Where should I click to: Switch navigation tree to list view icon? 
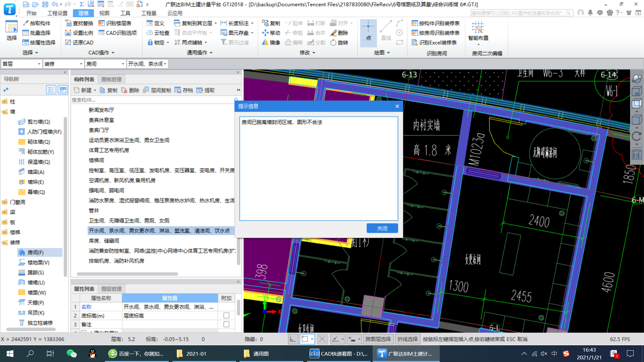pyautogui.click(x=51, y=90)
